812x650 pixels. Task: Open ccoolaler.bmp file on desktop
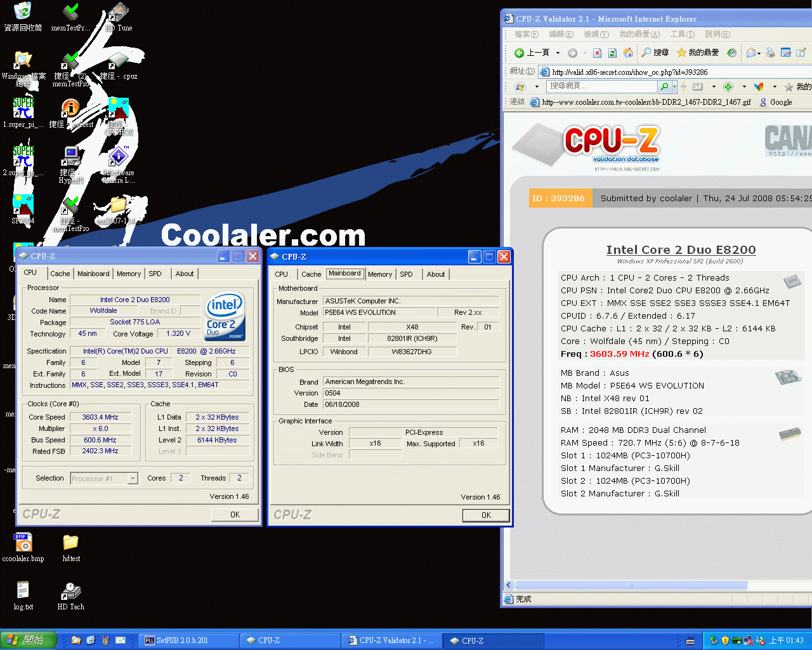(x=23, y=543)
